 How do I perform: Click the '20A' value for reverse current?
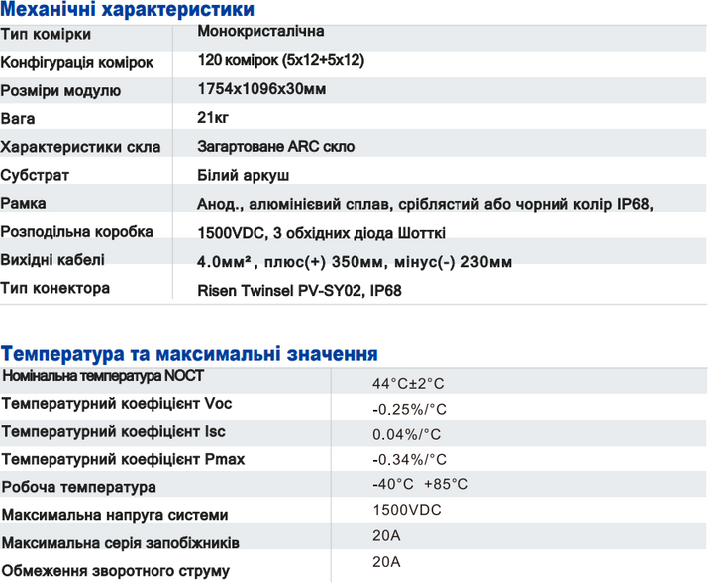[386, 562]
